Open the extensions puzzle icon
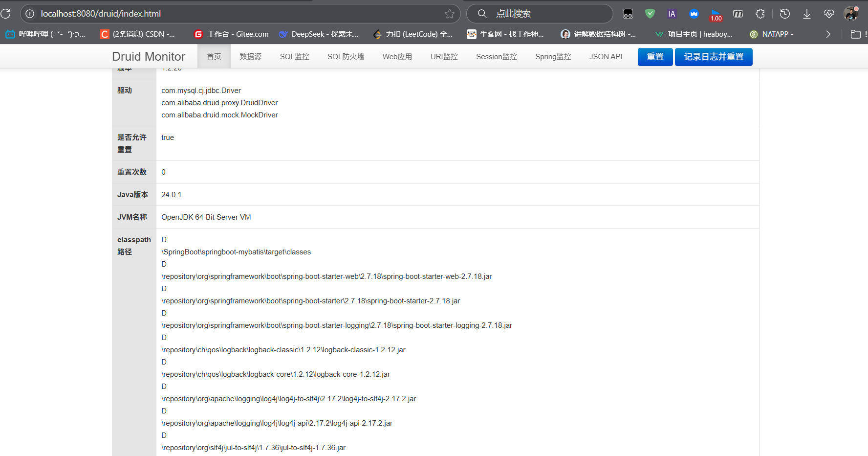868x456 pixels. click(x=760, y=14)
